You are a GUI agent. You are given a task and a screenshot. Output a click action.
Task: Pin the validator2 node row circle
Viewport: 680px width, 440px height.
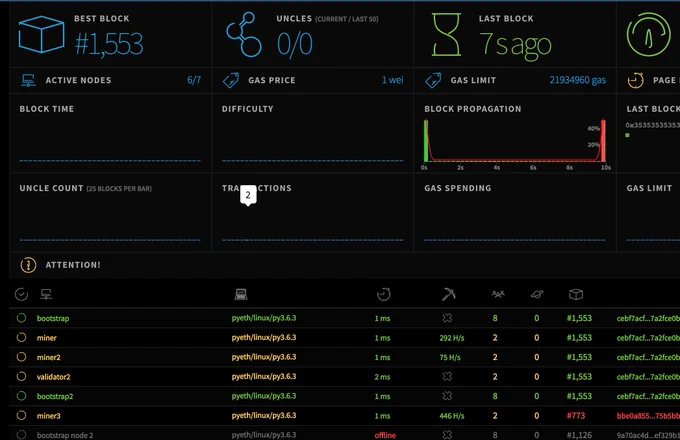coord(21,376)
